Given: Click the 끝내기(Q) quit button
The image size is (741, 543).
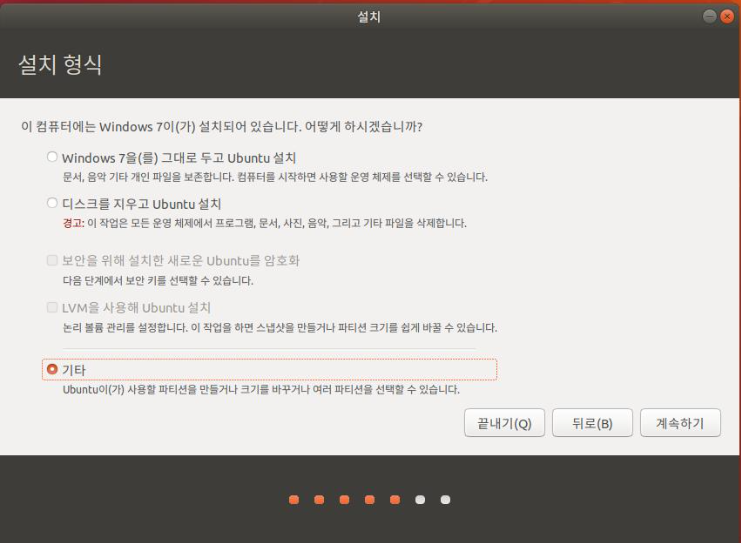Looking at the screenshot, I should 504,423.
